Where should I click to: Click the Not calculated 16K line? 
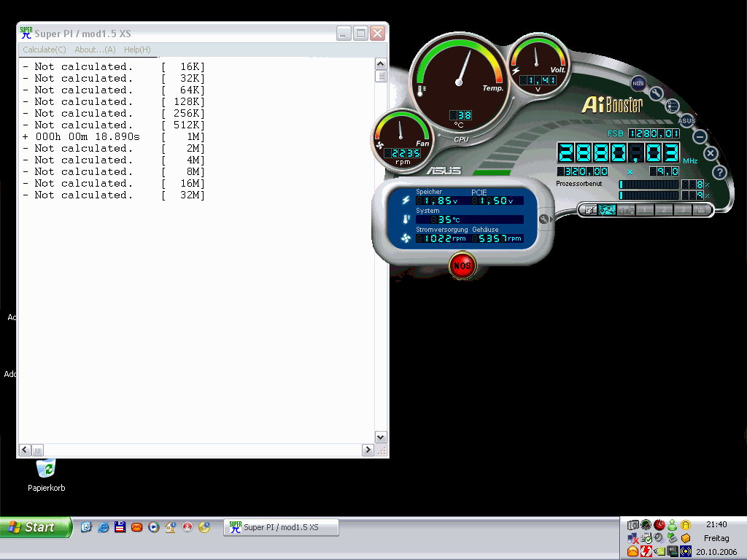pyautogui.click(x=114, y=66)
